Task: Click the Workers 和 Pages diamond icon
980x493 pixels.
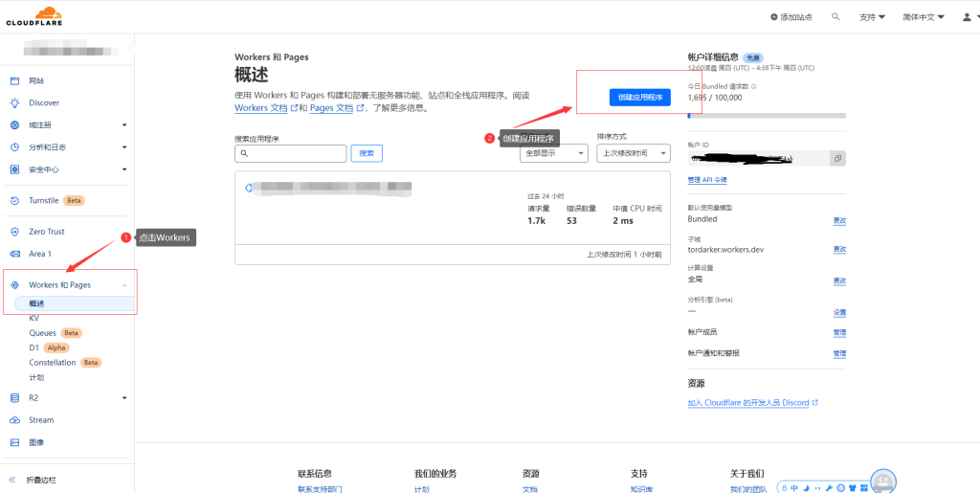Action: (15, 285)
